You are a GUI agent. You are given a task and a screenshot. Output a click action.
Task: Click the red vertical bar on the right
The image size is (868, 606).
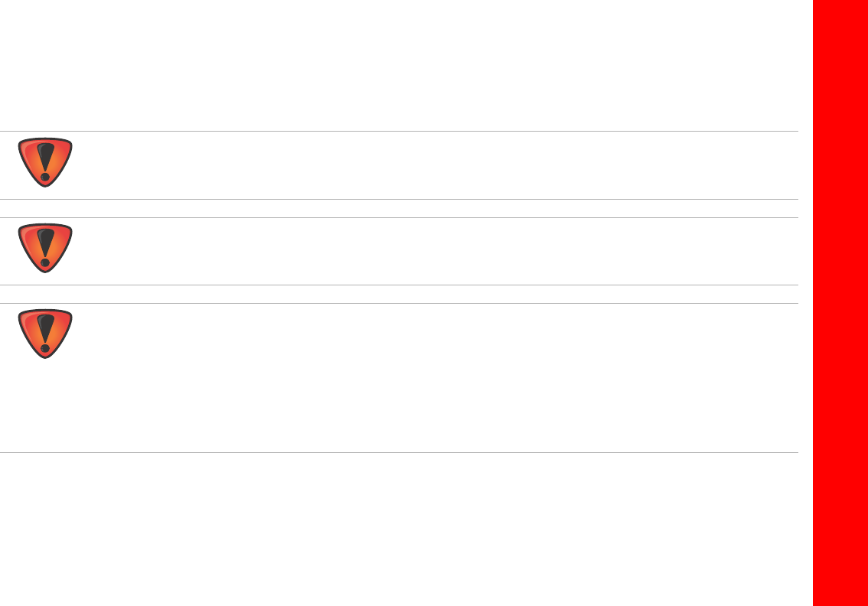(840, 303)
